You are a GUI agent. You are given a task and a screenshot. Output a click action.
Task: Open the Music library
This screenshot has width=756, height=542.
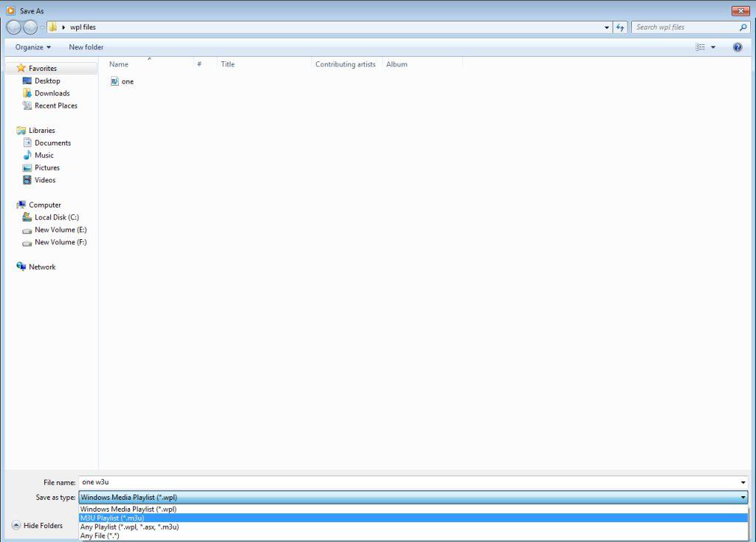tap(44, 155)
